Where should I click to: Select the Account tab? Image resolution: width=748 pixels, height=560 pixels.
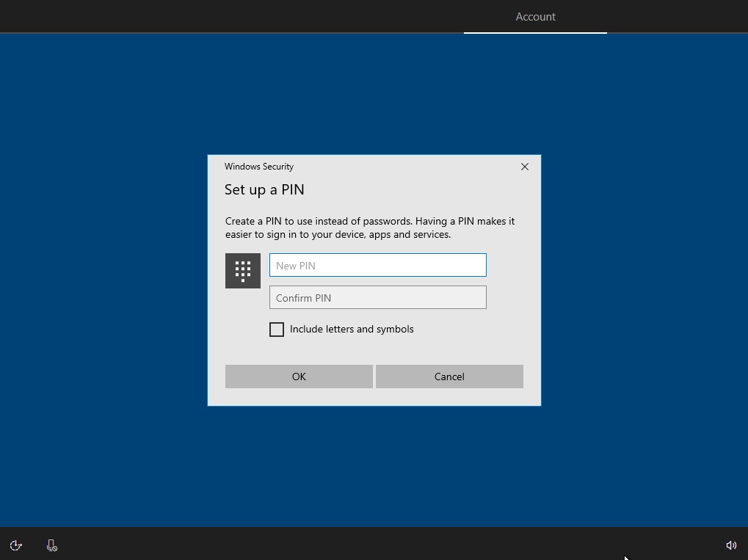[535, 17]
